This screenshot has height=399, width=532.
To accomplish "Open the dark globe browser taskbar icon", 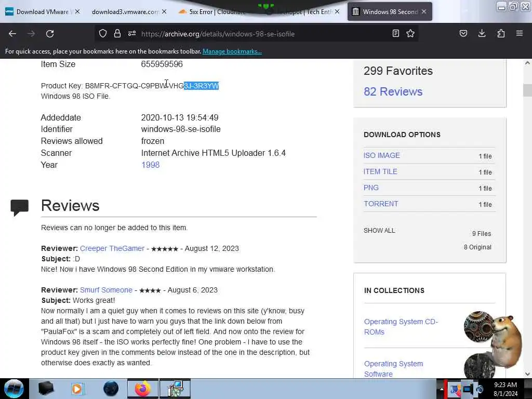I will click(111, 389).
